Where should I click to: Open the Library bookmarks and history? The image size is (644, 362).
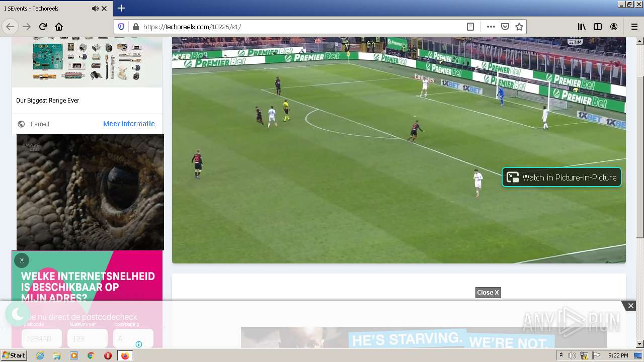[x=582, y=27]
